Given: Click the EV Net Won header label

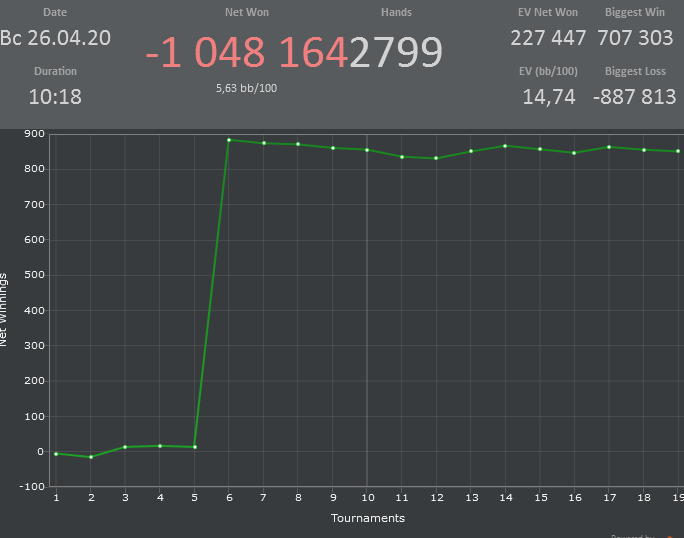Looking at the screenshot, I should [548, 12].
